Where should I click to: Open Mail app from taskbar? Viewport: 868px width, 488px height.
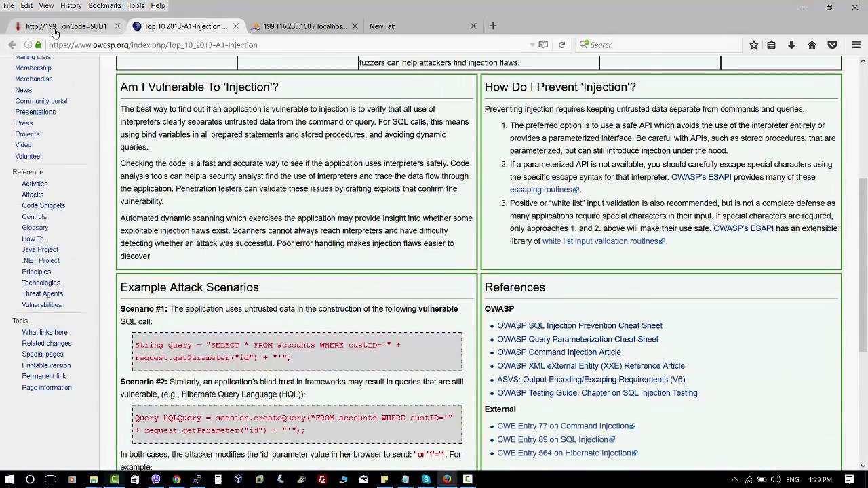click(x=364, y=479)
